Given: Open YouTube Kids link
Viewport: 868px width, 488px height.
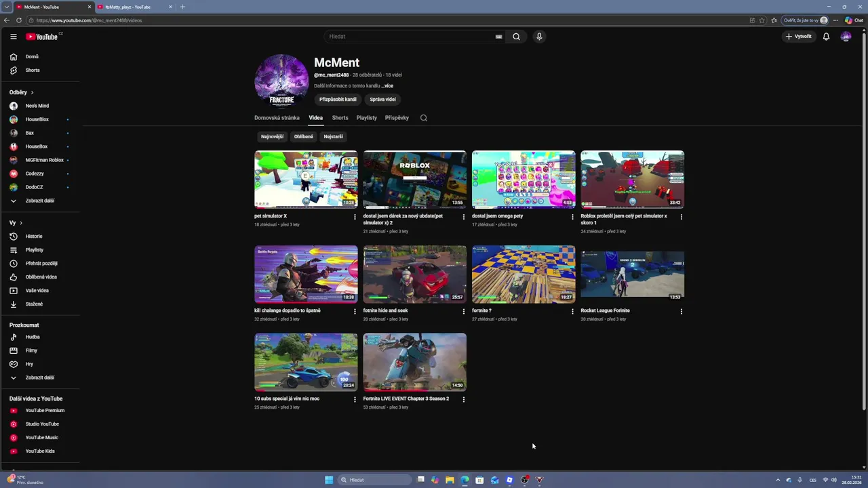Looking at the screenshot, I should 41,451.
